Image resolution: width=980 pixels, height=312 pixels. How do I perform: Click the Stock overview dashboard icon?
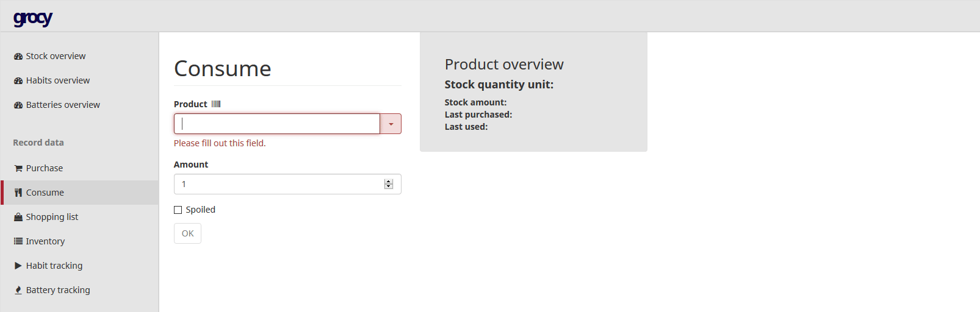(18, 56)
